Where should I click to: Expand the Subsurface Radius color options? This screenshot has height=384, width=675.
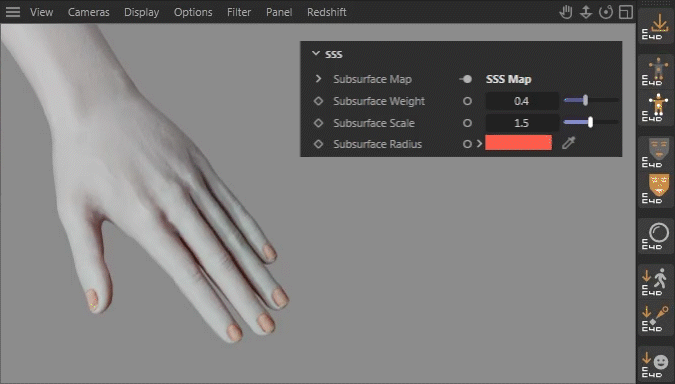tap(480, 144)
